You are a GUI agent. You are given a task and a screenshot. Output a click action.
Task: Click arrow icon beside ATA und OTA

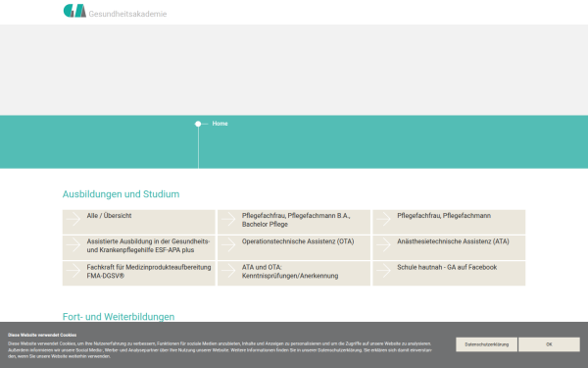[228, 271]
